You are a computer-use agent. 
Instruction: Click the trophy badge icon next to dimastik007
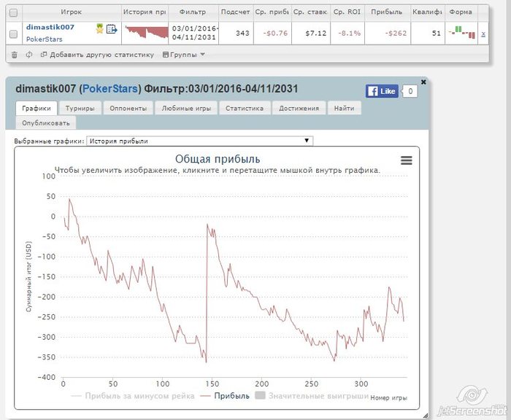[x=99, y=29]
